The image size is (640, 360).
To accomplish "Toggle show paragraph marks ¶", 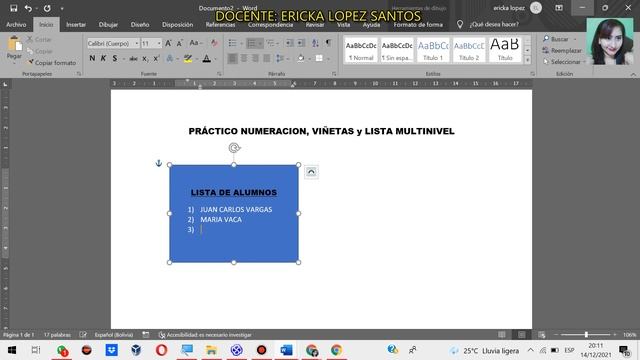I will click(x=329, y=43).
